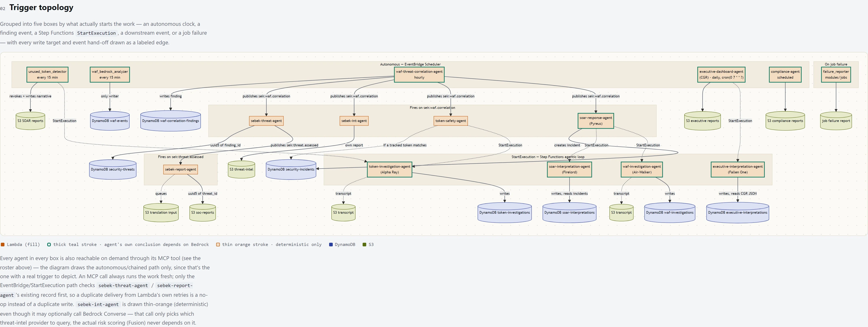The width and height of the screenshot is (868, 327).
Task: Click the S3 compliance reports cylinder
Action: [x=785, y=121]
